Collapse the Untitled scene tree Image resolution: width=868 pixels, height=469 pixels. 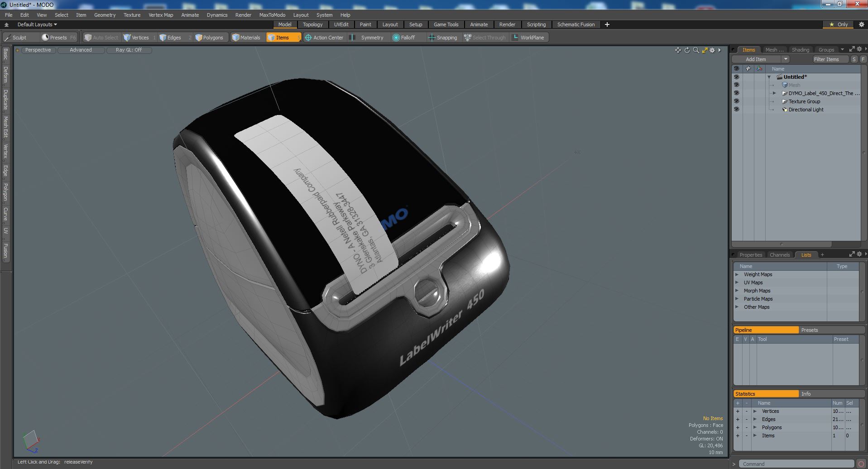point(769,77)
